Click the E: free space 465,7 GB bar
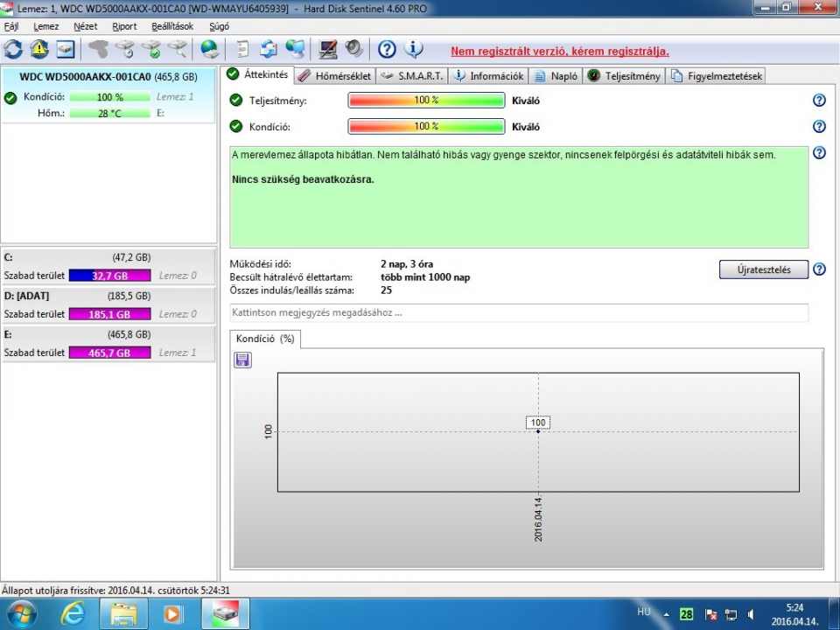 (110, 353)
